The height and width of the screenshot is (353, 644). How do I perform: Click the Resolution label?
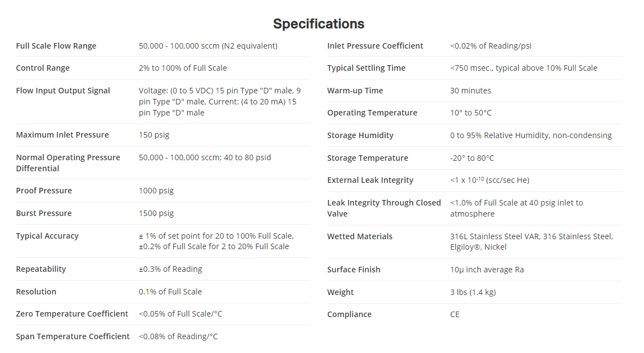click(36, 292)
